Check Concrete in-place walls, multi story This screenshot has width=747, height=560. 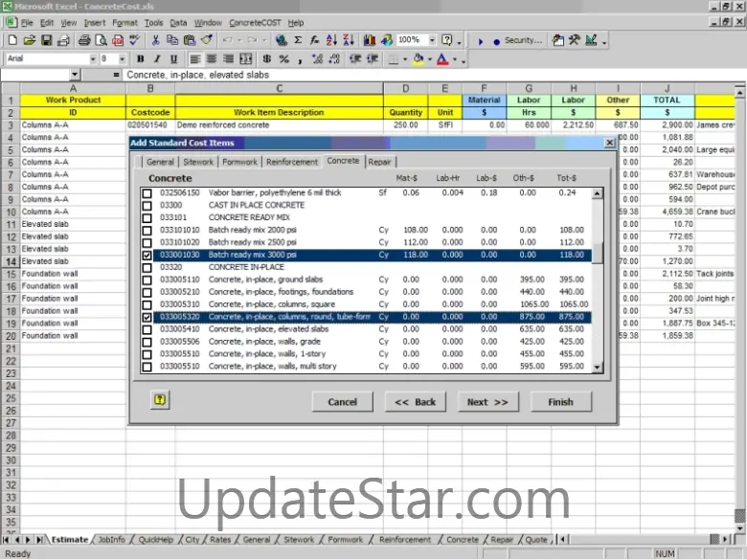pyautogui.click(x=147, y=367)
